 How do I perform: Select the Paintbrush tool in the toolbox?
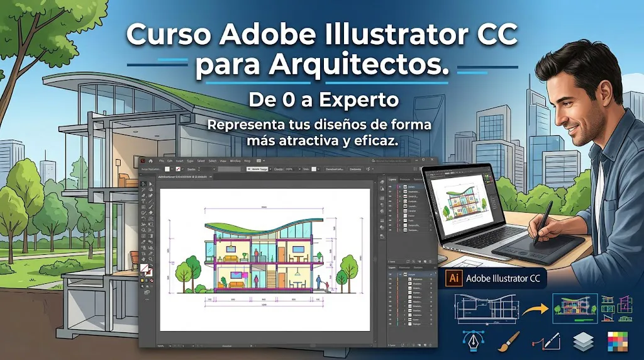pyautogui.click(x=151, y=207)
